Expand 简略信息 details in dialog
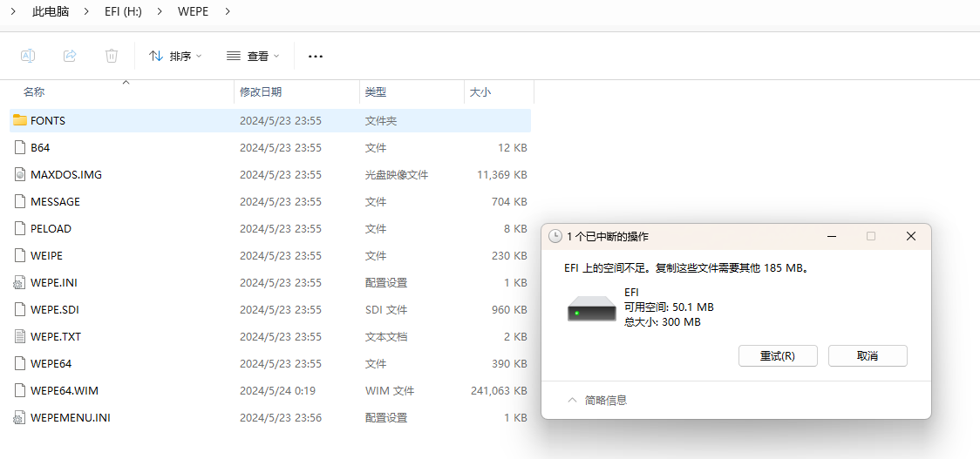This screenshot has height=459, width=980. coord(597,401)
